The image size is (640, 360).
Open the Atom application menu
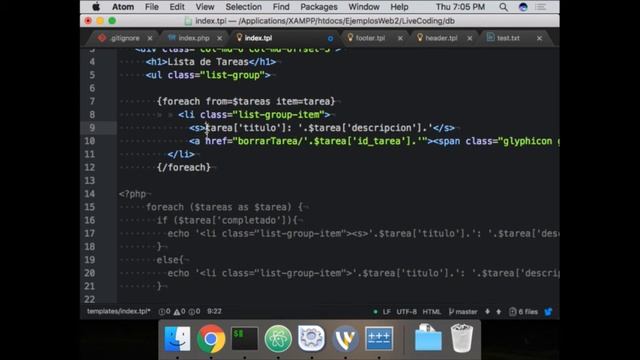(123, 7)
